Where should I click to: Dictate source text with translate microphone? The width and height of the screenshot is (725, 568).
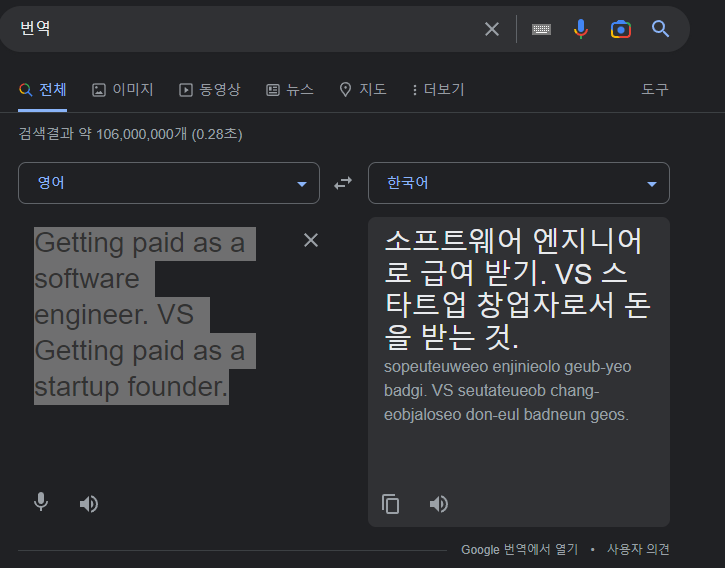[41, 503]
